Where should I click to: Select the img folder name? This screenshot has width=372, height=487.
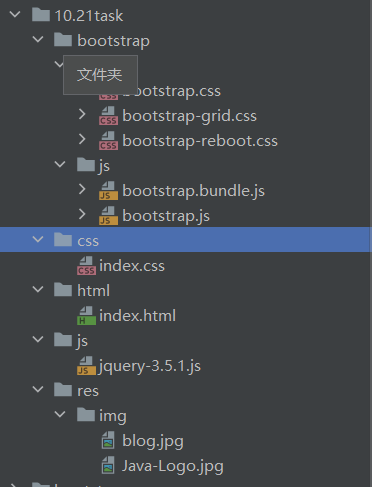(x=113, y=416)
